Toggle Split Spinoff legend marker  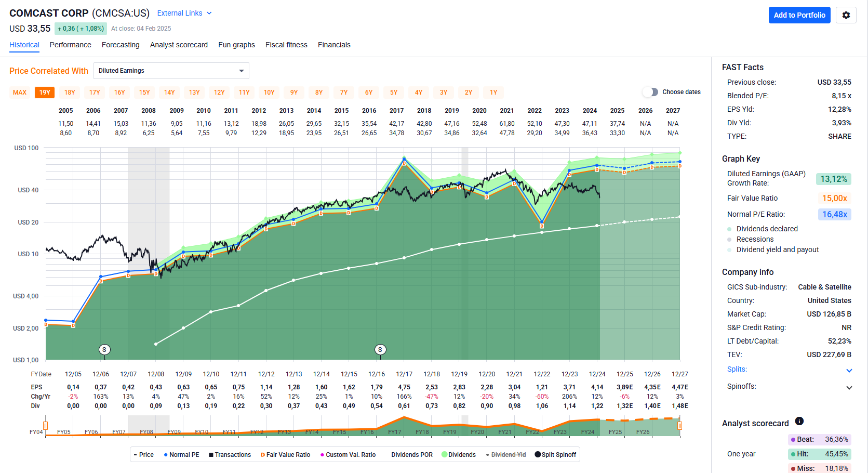537,455
